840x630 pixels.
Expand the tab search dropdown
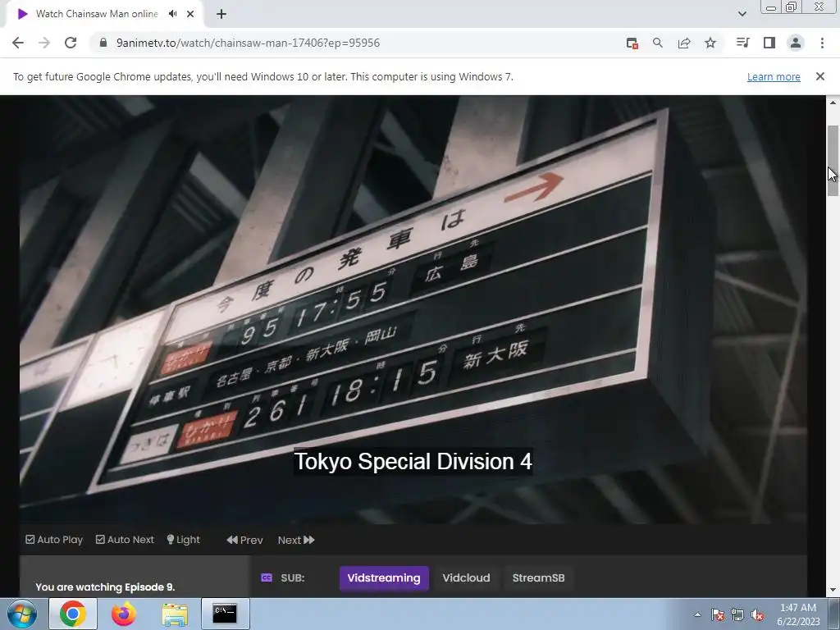click(x=742, y=14)
